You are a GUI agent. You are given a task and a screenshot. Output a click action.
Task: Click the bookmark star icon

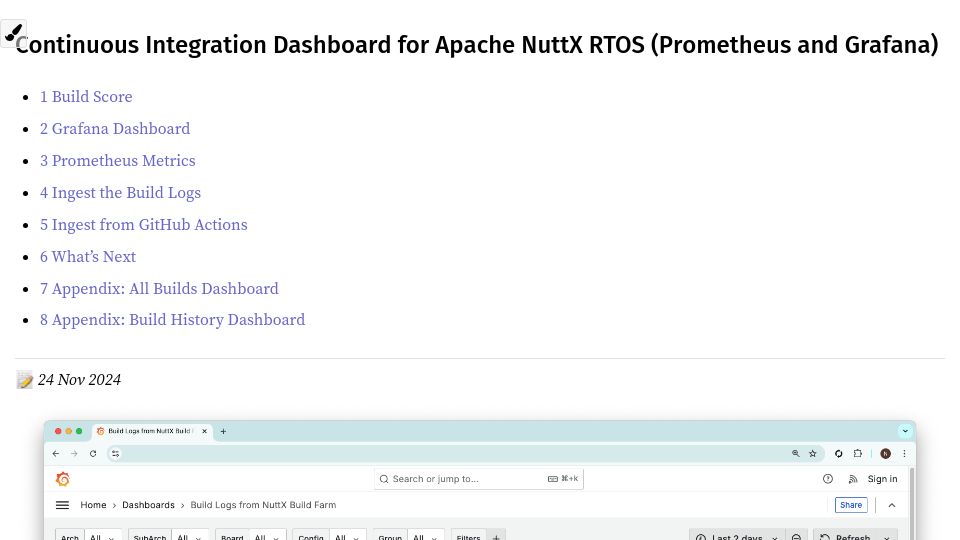coord(812,454)
